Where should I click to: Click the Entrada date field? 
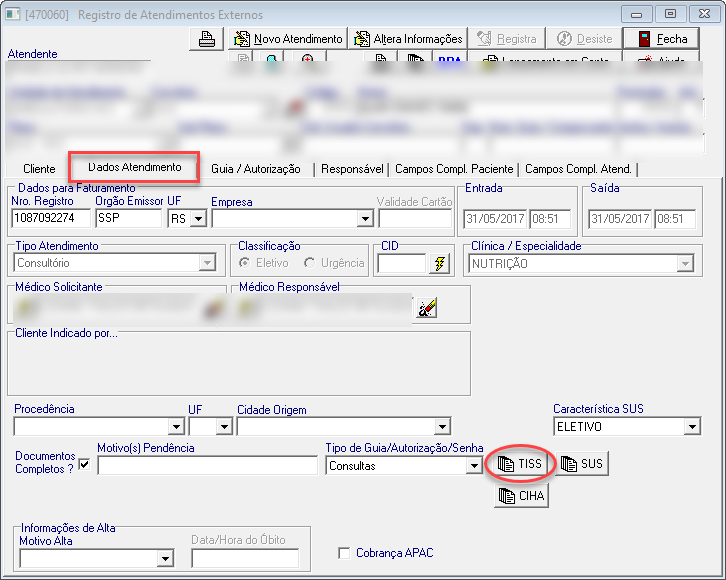point(495,218)
